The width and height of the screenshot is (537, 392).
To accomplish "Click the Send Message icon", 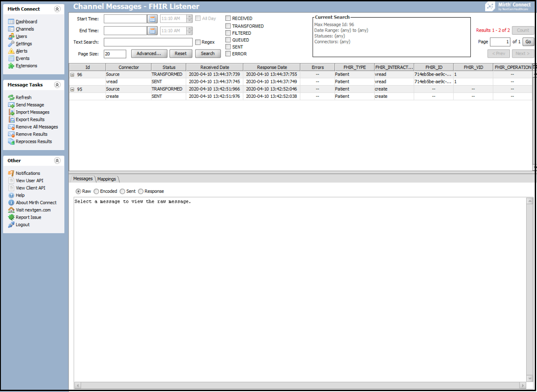I will [x=11, y=105].
